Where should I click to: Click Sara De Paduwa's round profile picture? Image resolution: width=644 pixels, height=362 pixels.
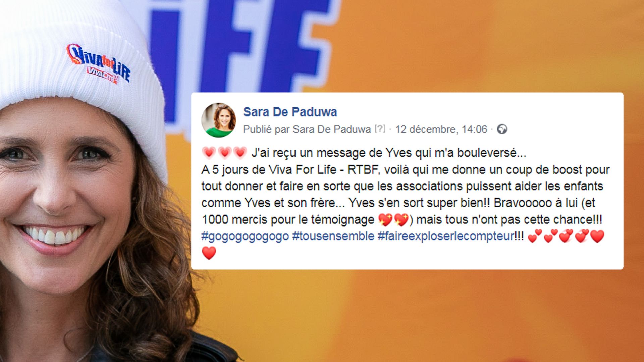pyautogui.click(x=218, y=120)
